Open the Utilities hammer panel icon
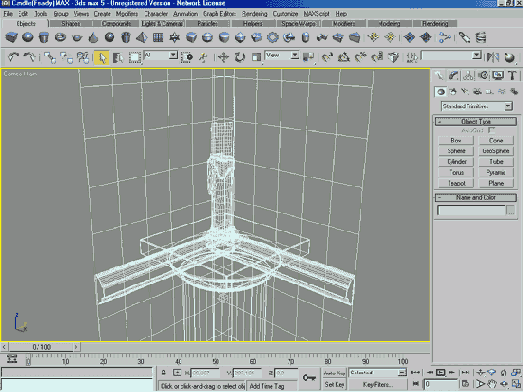523x392 pixels. [x=512, y=75]
